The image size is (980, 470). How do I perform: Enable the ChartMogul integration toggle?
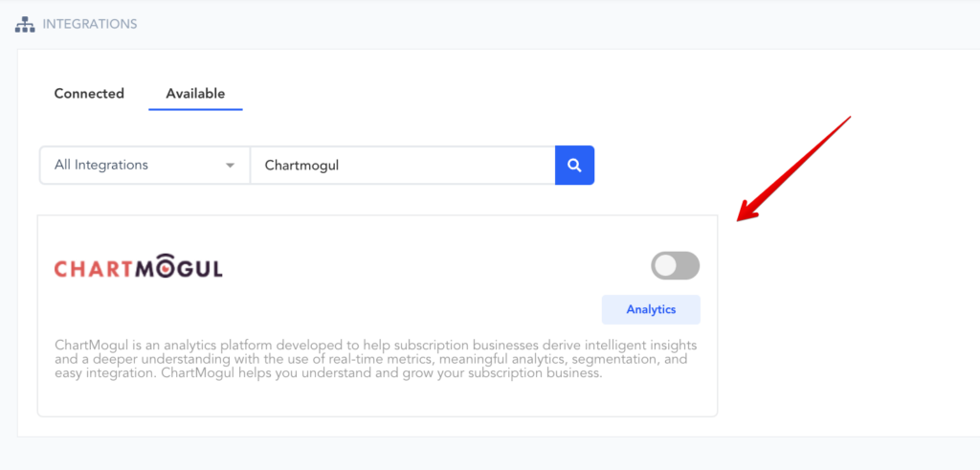click(x=675, y=266)
